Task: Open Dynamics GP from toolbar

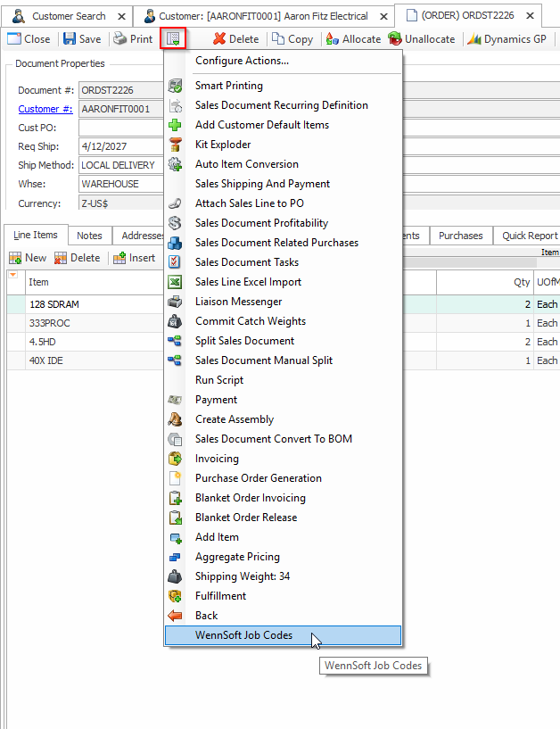Action: click(x=474, y=39)
